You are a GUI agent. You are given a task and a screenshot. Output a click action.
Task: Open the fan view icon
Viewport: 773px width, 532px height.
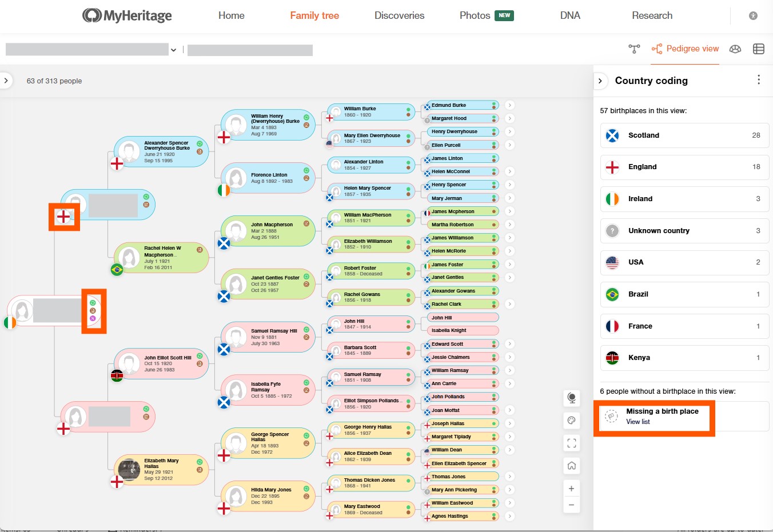coord(735,49)
